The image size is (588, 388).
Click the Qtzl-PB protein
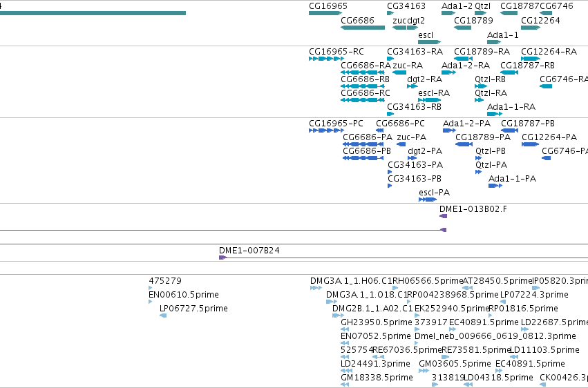pos(491,151)
